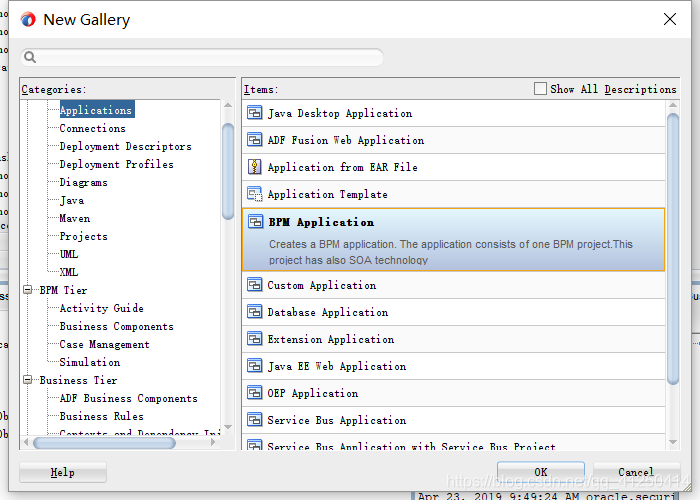Screen dimensions: 700x500
Task: Select the Simulation category
Action: pos(90,362)
